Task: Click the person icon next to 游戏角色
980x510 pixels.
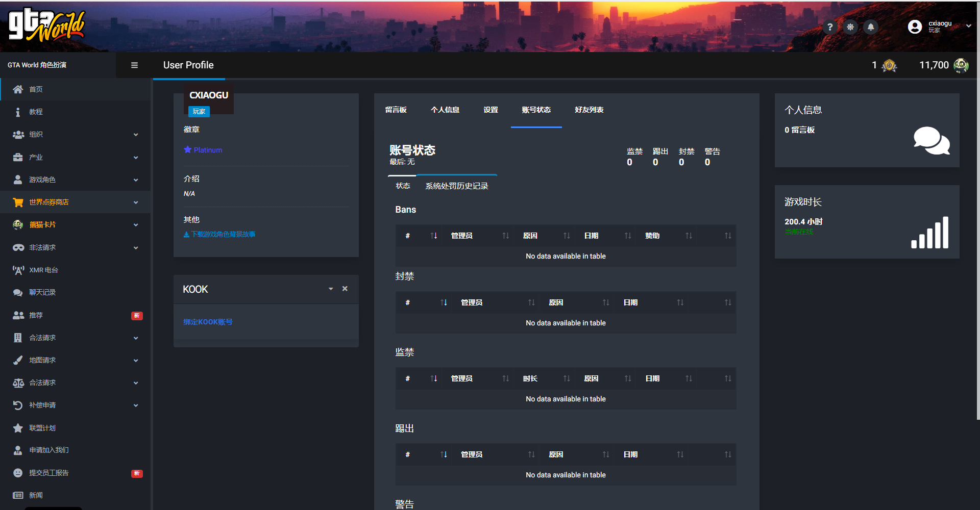Action: [x=18, y=180]
